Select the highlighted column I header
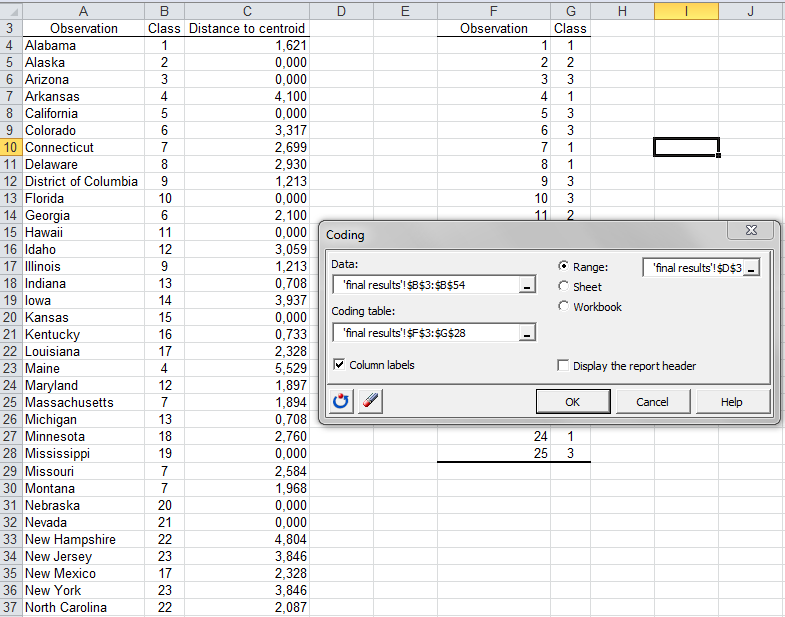Screen dimensions: 785x617 click(x=686, y=11)
